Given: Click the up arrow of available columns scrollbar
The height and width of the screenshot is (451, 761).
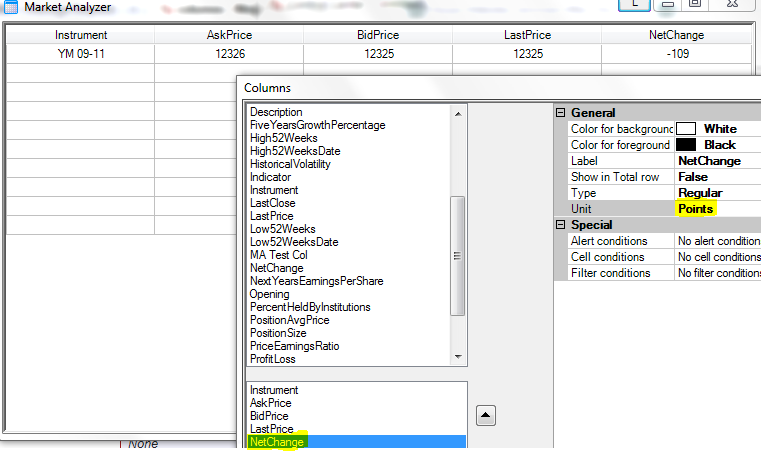Looking at the screenshot, I should tap(458, 114).
